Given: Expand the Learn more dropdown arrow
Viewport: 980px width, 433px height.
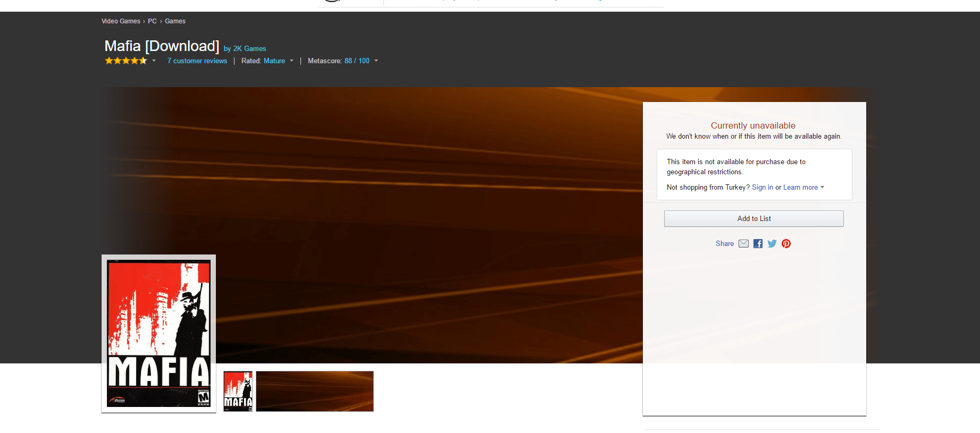Looking at the screenshot, I should click(823, 187).
